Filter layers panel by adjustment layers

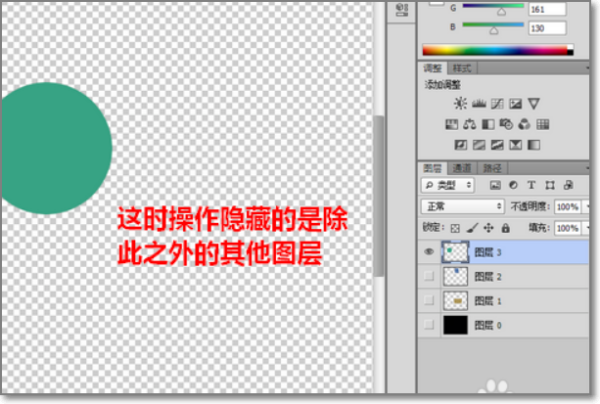[513, 185]
